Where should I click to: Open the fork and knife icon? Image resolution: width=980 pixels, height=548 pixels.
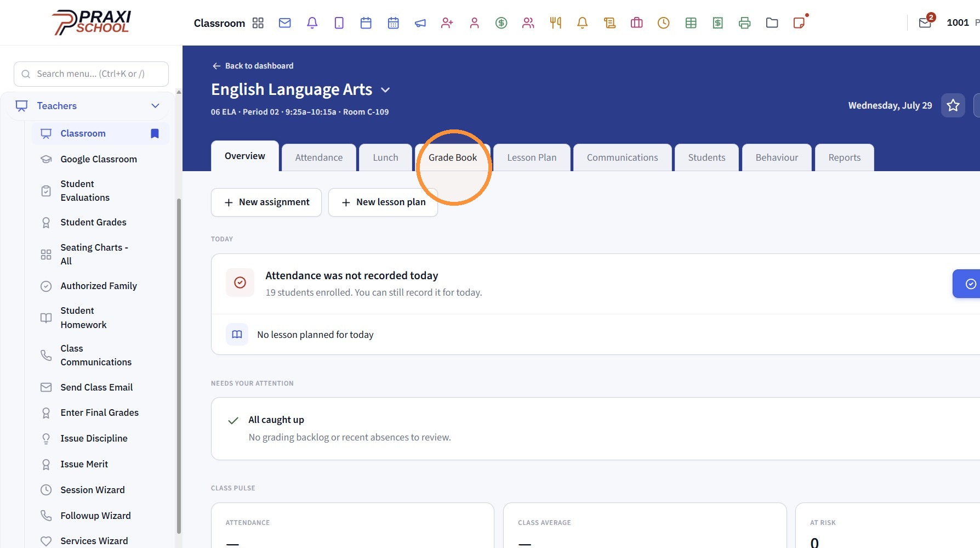(556, 23)
